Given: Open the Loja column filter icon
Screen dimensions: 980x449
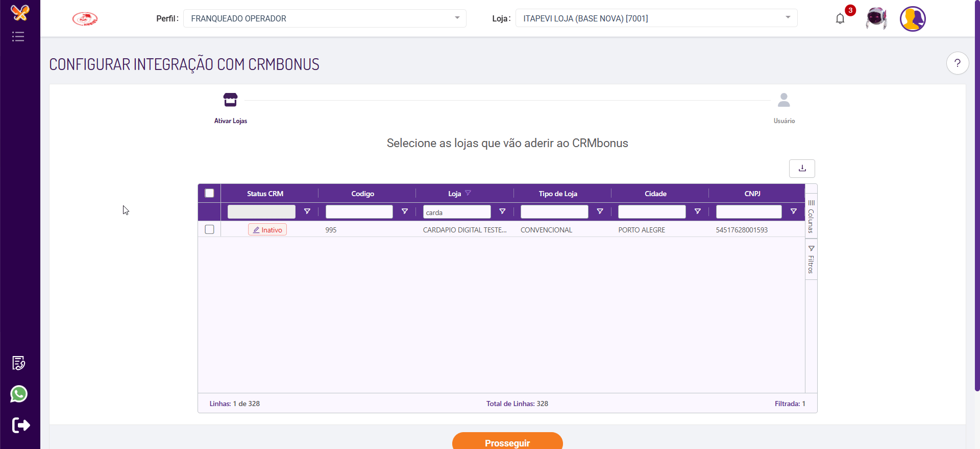Looking at the screenshot, I should pyautogui.click(x=502, y=211).
